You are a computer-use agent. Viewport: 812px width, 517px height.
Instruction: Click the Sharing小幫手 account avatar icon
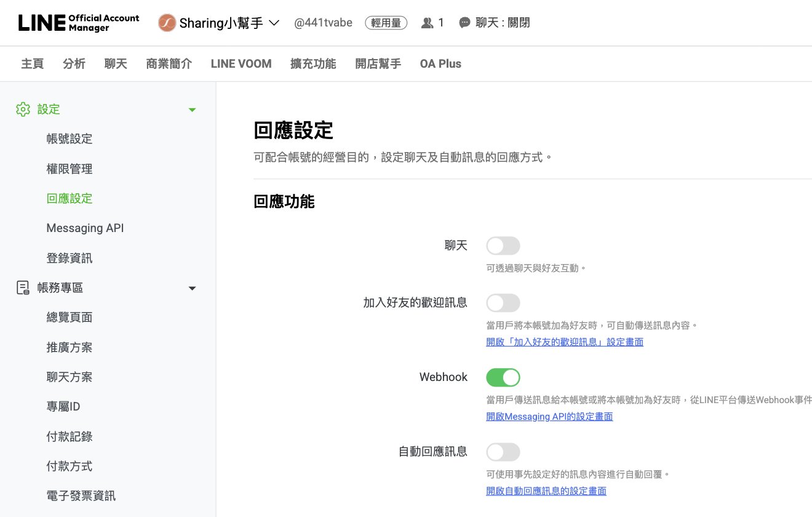pyautogui.click(x=167, y=23)
